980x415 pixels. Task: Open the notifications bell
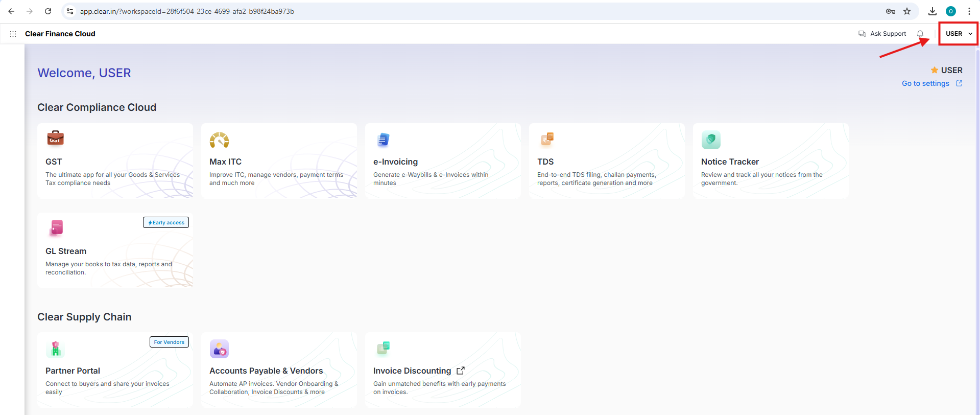(920, 34)
